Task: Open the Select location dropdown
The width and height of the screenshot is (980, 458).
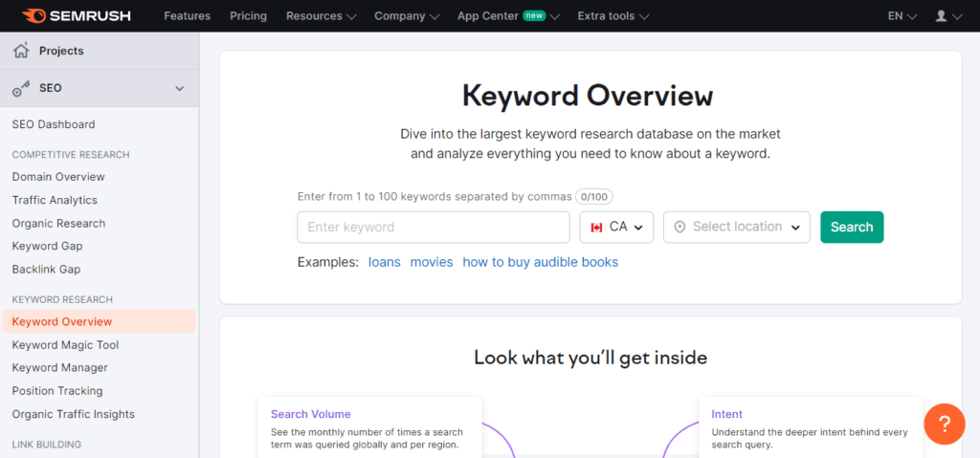Action: point(736,227)
